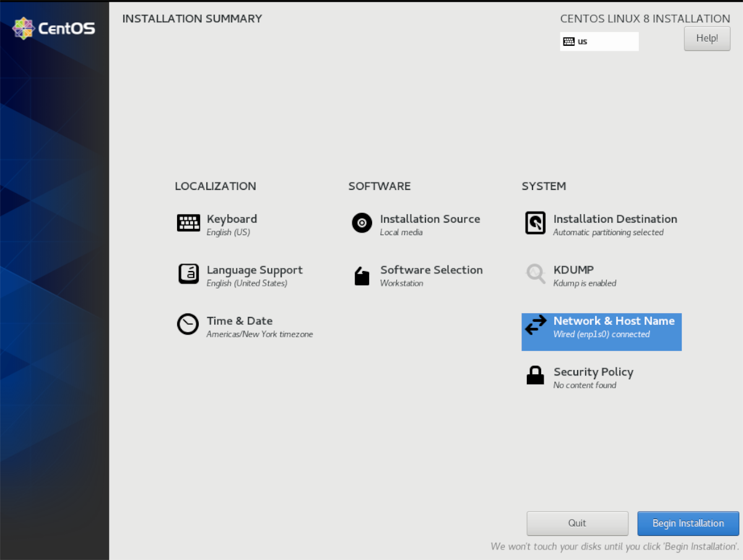The width and height of the screenshot is (743, 560).
Task: Click the Installation Destination disk icon
Action: [x=535, y=223]
